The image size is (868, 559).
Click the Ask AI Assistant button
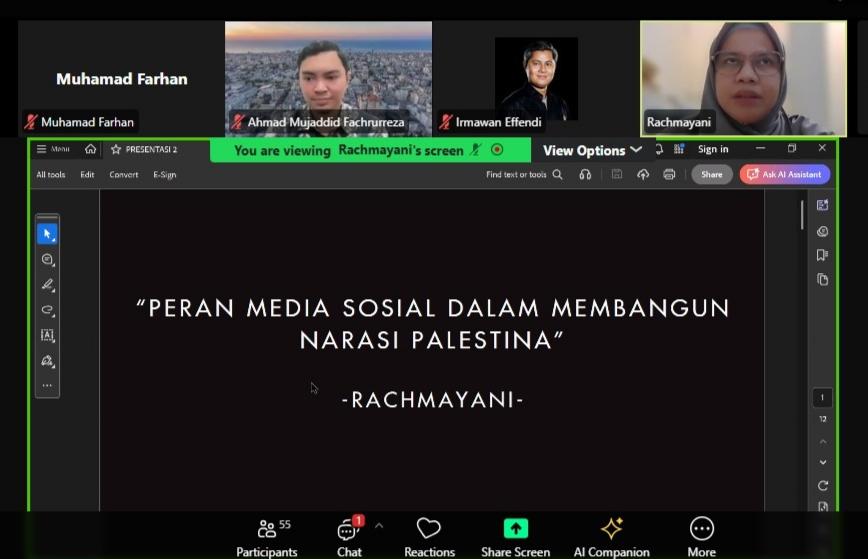point(785,174)
